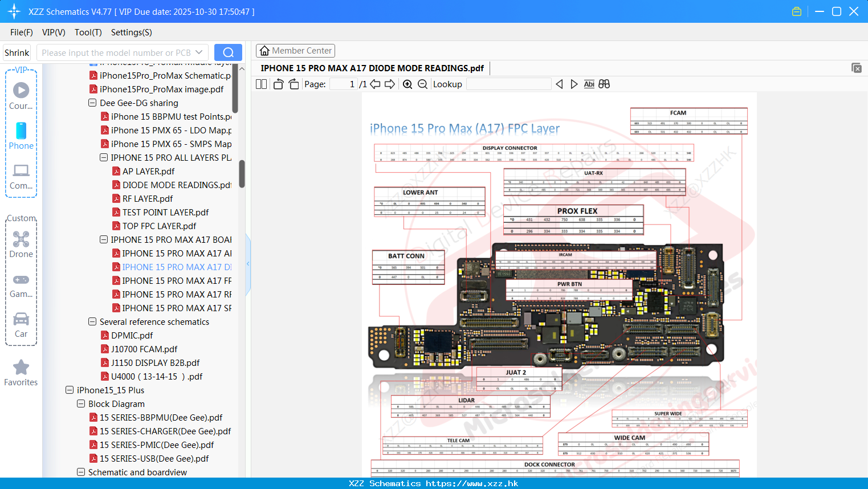Open 15 SERIES-USB(Dee Gee).pdf
The image size is (868, 489).
pos(154,458)
